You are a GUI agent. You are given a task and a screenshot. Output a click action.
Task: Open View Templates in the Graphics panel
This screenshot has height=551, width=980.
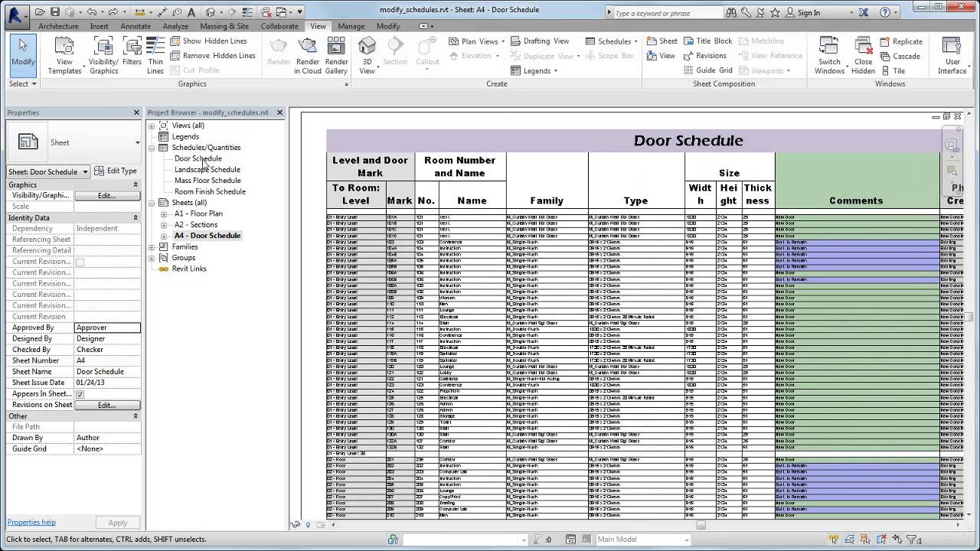point(65,55)
